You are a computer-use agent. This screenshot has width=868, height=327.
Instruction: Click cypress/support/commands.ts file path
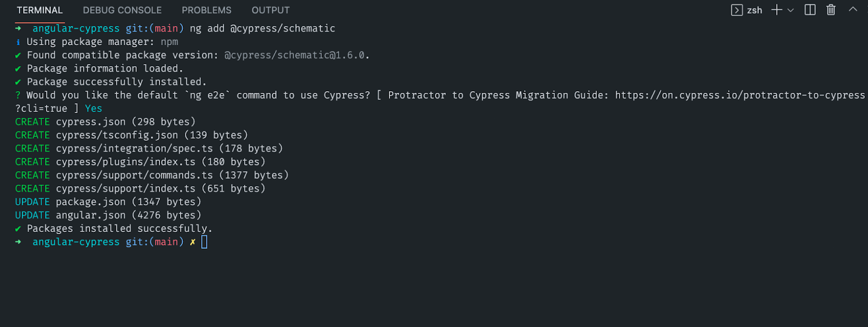tap(135, 175)
